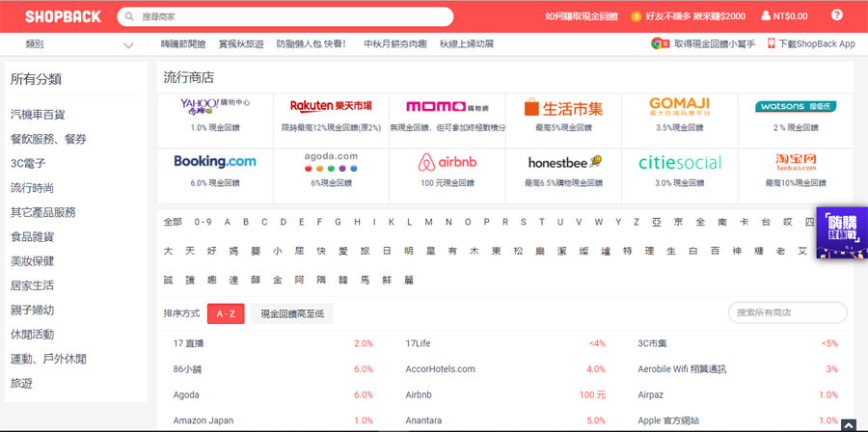Select the 運動、戶外休閒 category

pos(48,359)
